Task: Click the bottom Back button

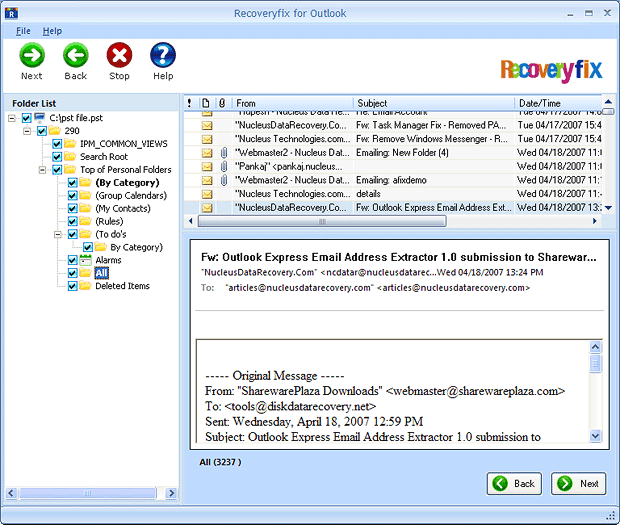Action: pyautogui.click(x=514, y=483)
